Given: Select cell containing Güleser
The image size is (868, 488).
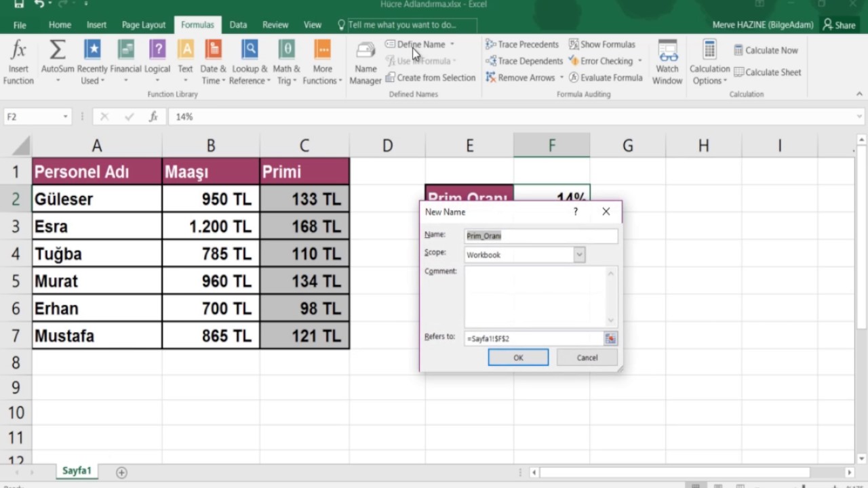Looking at the screenshot, I should point(97,199).
